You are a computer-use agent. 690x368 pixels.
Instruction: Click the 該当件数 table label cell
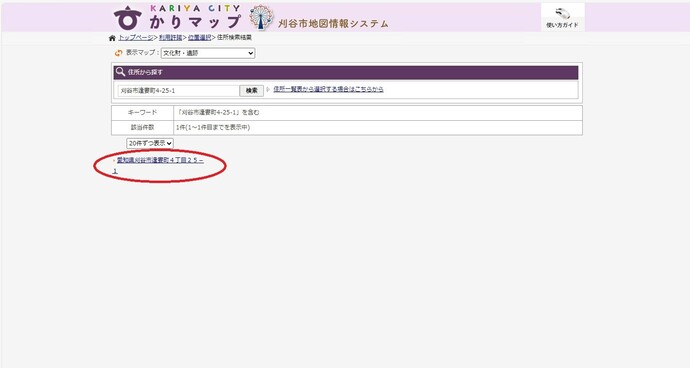pos(143,127)
